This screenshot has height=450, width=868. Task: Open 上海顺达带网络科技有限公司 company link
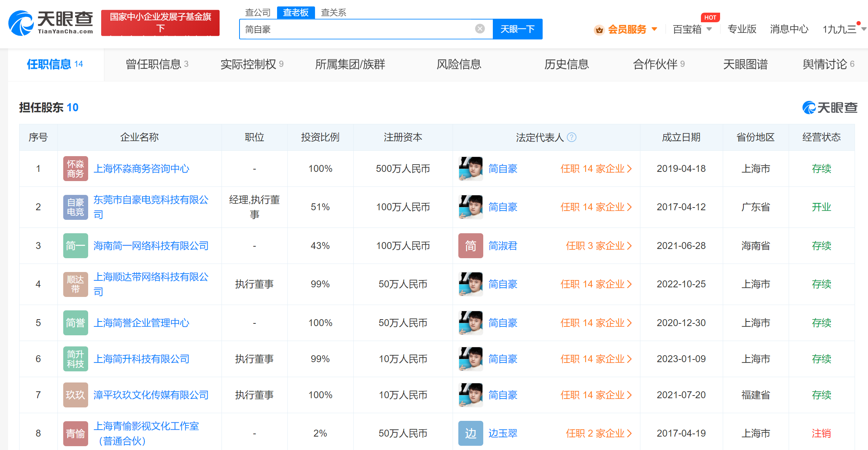click(x=151, y=284)
